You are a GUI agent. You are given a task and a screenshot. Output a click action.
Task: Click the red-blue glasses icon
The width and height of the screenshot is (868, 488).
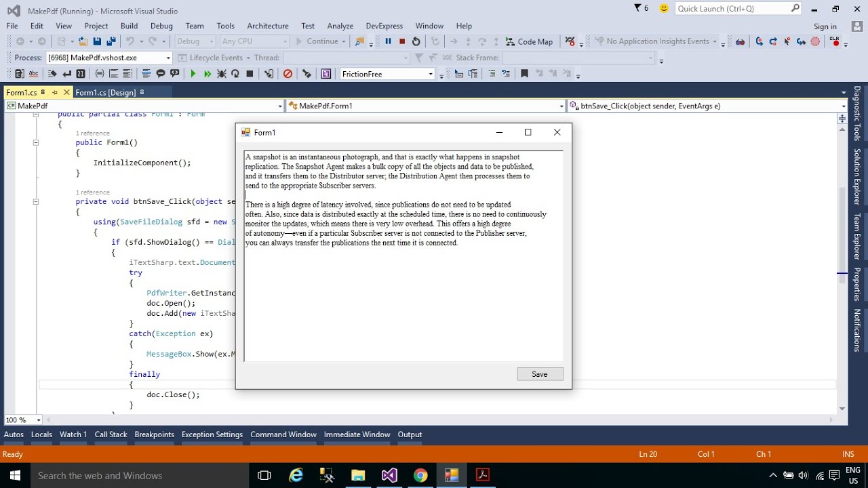pos(740,41)
